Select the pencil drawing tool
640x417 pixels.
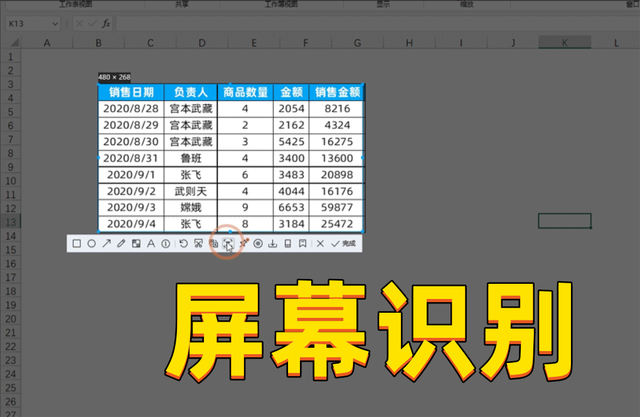click(x=121, y=244)
